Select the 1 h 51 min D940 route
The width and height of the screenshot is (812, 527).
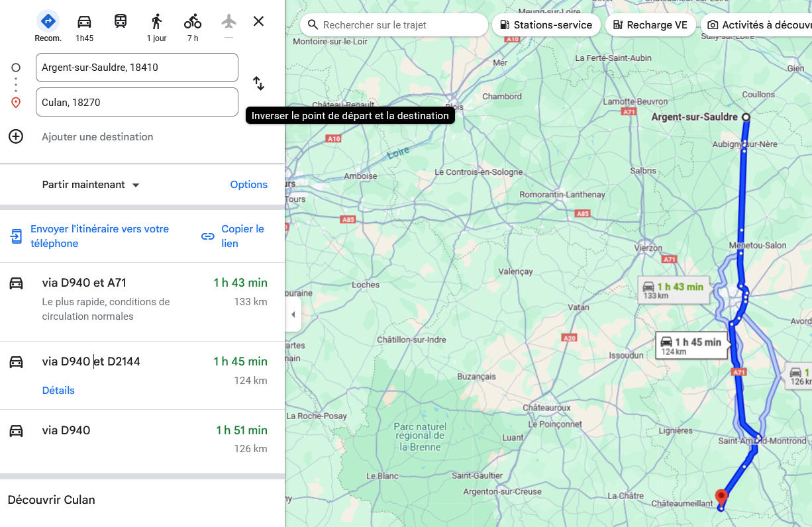click(142, 442)
